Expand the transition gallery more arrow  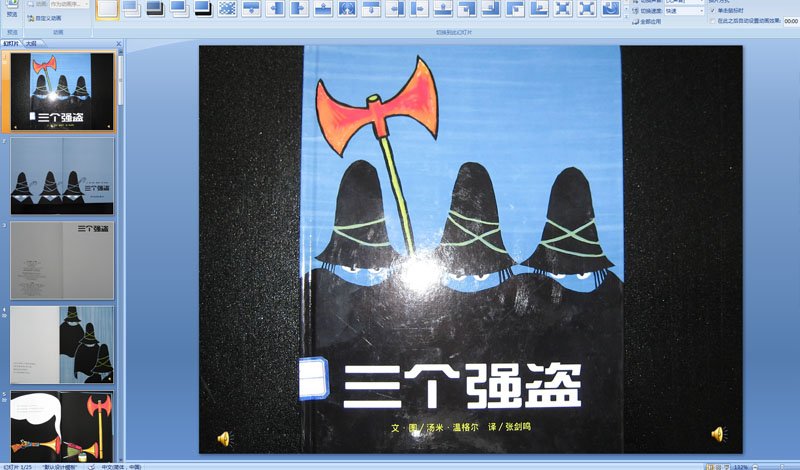627,17
